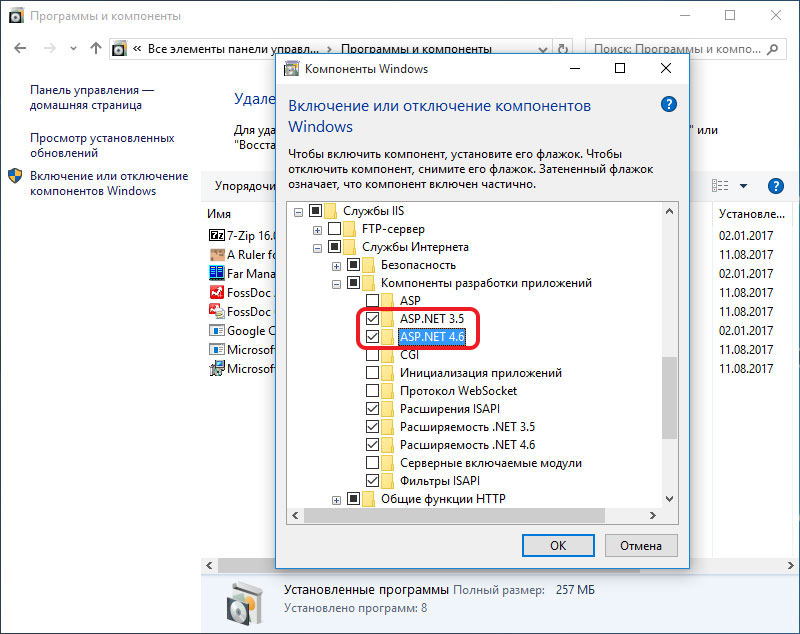Click scroll down arrow in components tree
Viewport: 800px width, 634px height.
point(669,499)
